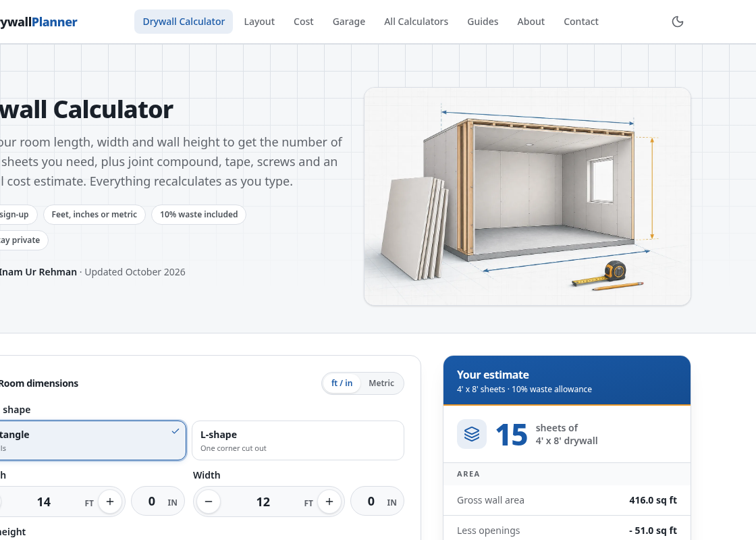Select the L-shape room shape
The height and width of the screenshot is (540, 756).
[x=298, y=441]
